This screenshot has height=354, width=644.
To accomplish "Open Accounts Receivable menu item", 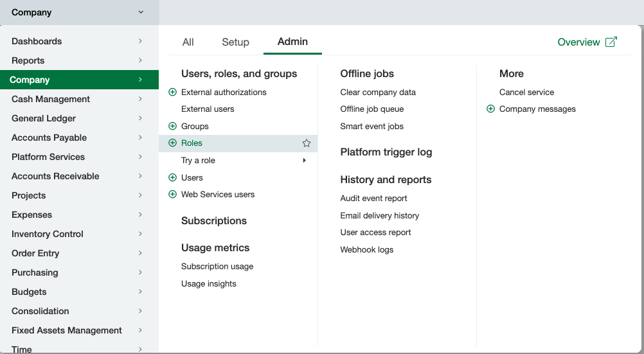I will [x=79, y=176].
